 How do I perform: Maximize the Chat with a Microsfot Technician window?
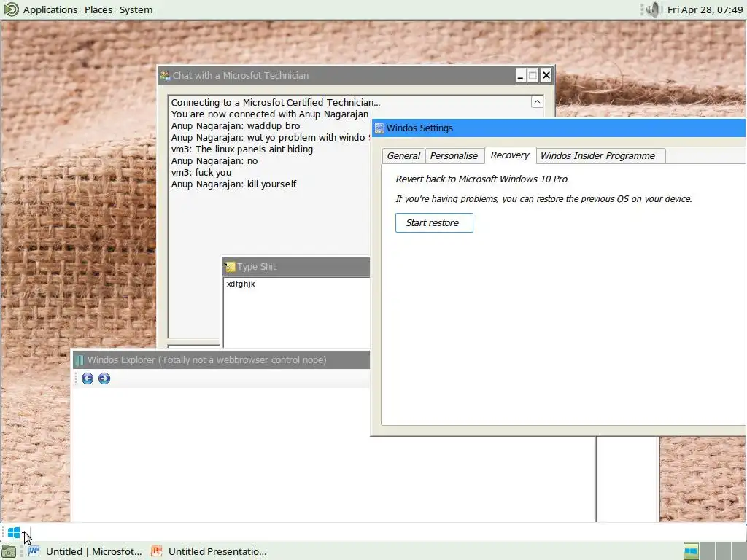[533, 75]
